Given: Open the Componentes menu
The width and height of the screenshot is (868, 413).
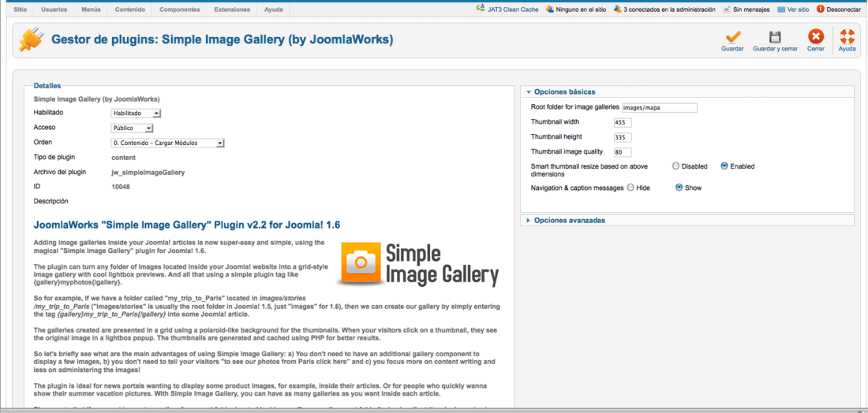Looking at the screenshot, I should click(179, 9).
